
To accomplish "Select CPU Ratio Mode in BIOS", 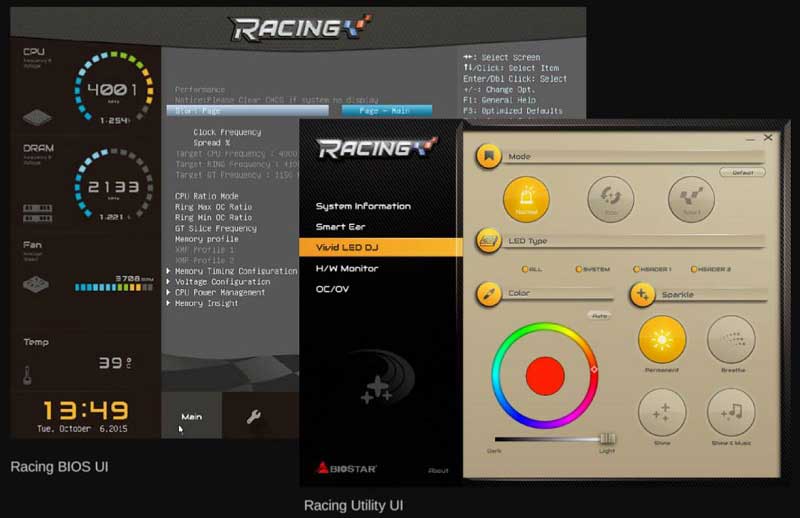I will (207, 196).
